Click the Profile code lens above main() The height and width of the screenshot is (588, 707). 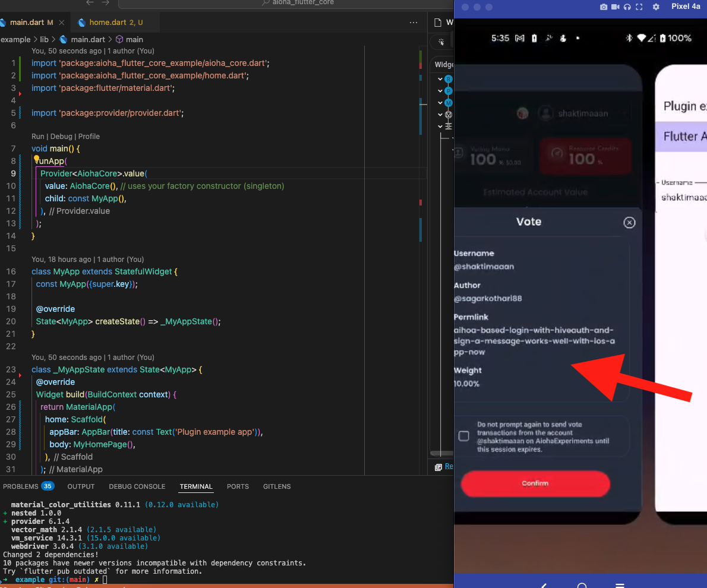pyautogui.click(x=89, y=136)
